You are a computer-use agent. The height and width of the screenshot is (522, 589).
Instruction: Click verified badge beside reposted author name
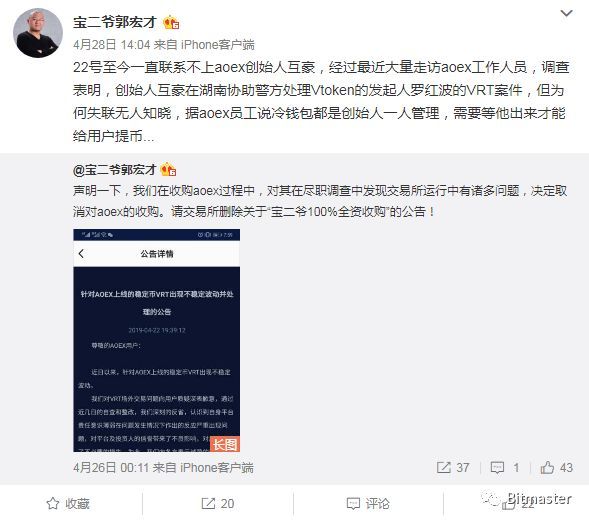tap(168, 170)
